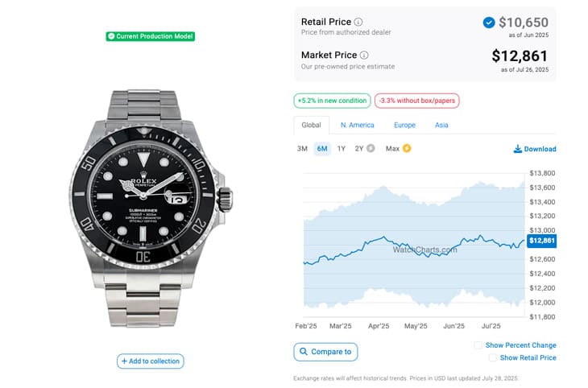Viewport: 588px width, 388px height.
Task: Click the Retail Price info icon
Action: coord(358,22)
